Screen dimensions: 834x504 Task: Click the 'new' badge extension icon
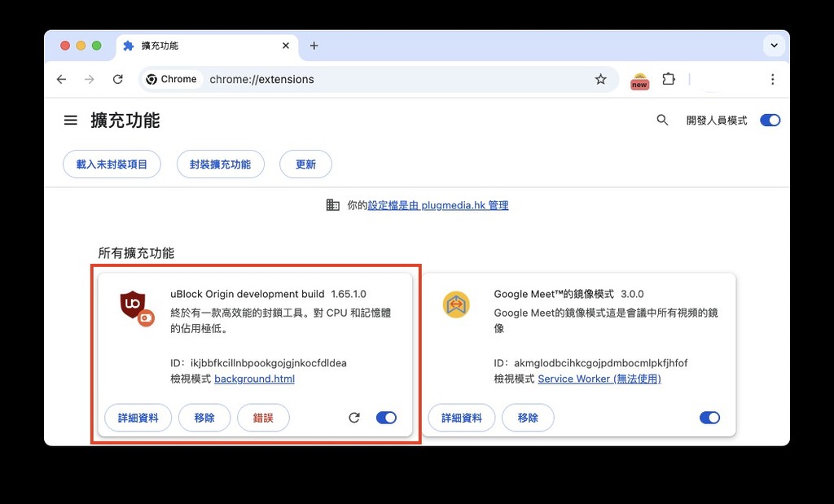tap(639, 81)
